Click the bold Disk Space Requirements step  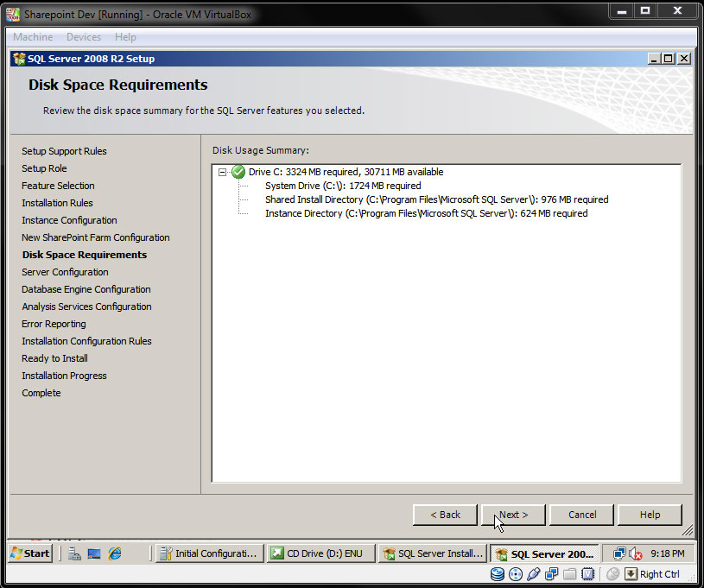[85, 255]
